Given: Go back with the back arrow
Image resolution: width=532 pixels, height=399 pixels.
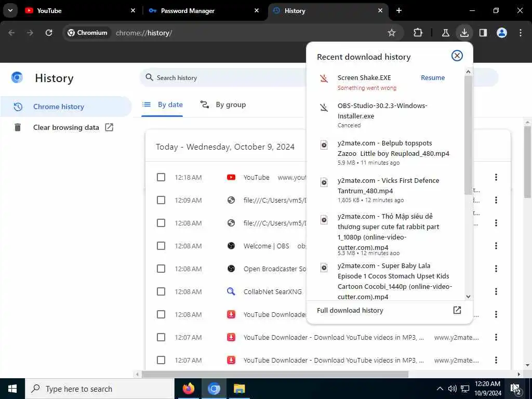Looking at the screenshot, I should click(11, 33).
